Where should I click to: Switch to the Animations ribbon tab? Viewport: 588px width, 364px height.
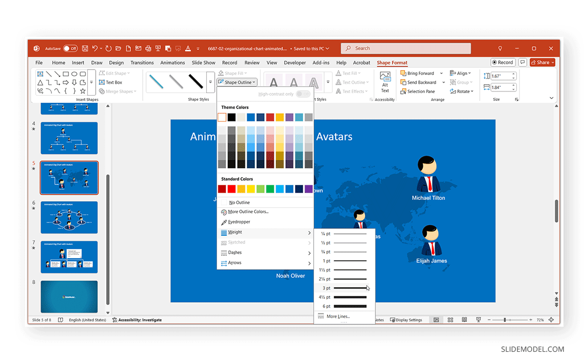click(x=172, y=63)
